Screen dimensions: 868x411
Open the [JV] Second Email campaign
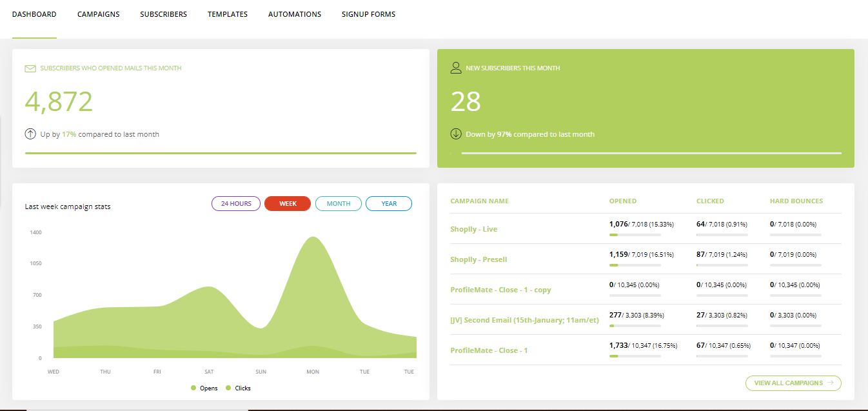pyautogui.click(x=524, y=320)
